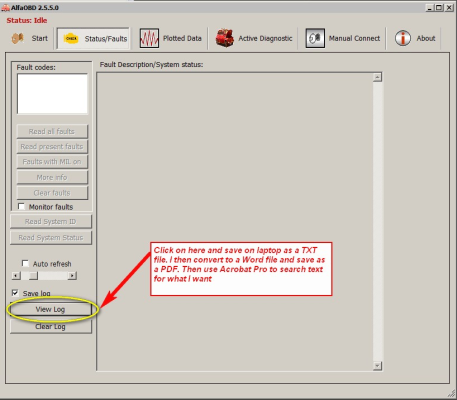457x400 pixels.
Task: Switch to the Active Diagnostic tab
Action: tap(254, 38)
